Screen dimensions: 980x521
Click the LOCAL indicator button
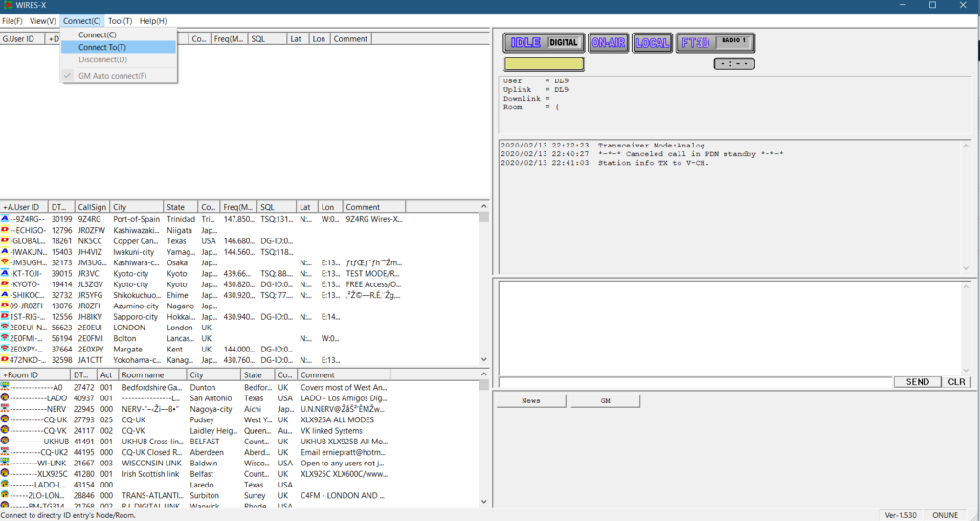point(652,42)
